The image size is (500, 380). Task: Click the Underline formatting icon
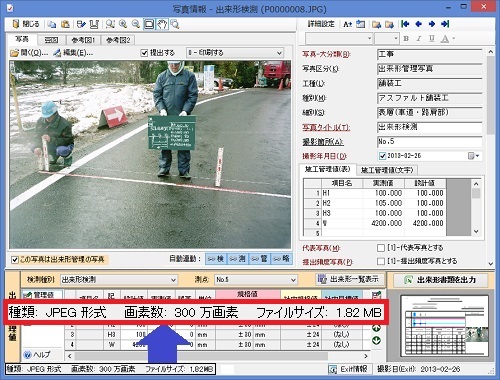pos(432,39)
